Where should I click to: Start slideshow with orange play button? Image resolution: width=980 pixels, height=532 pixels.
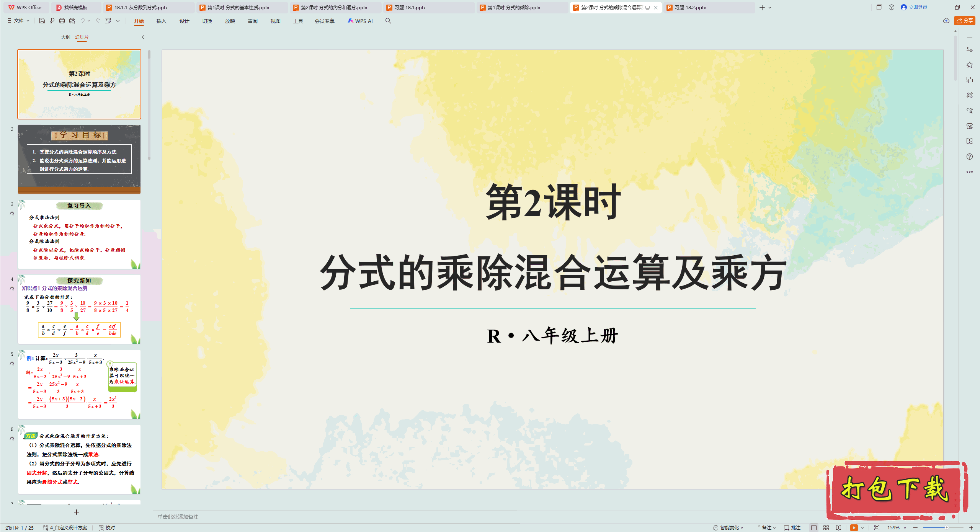click(x=854, y=528)
